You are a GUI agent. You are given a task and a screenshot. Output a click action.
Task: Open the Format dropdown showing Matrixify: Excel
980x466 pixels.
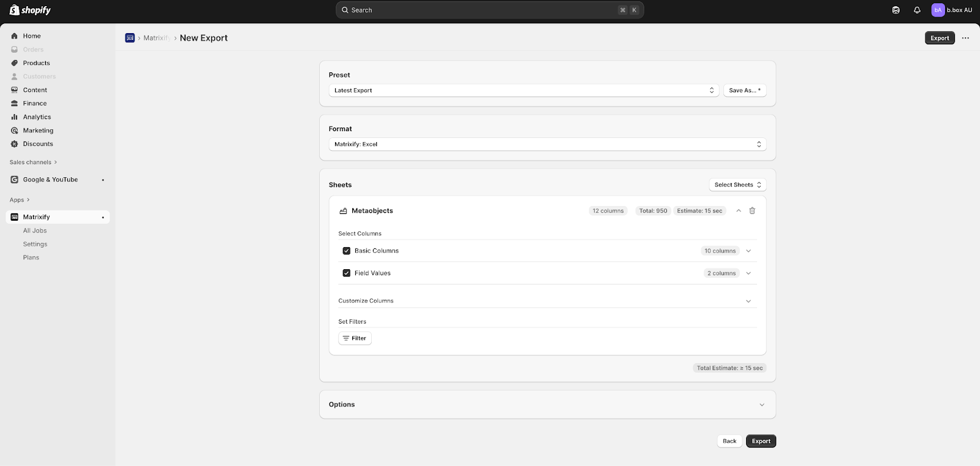point(547,144)
